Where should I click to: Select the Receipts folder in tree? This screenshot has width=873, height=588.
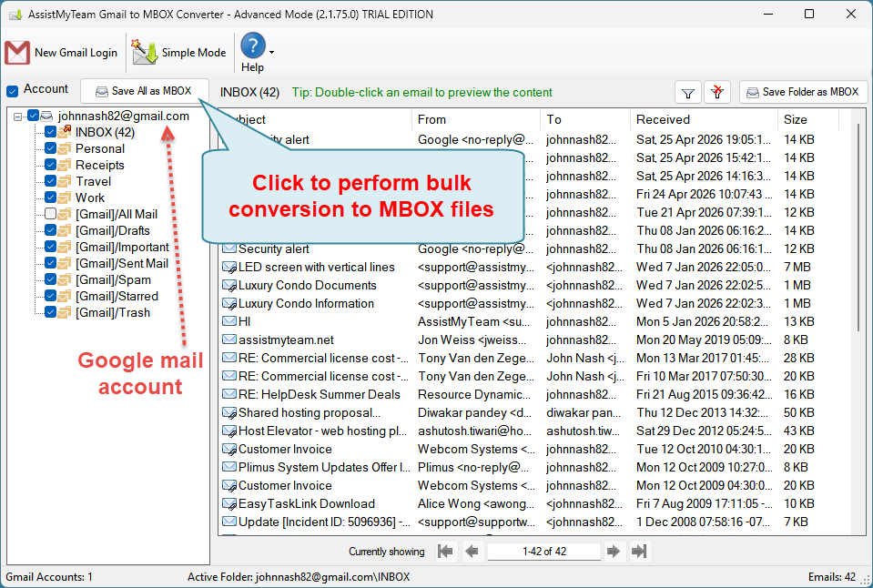99,165
